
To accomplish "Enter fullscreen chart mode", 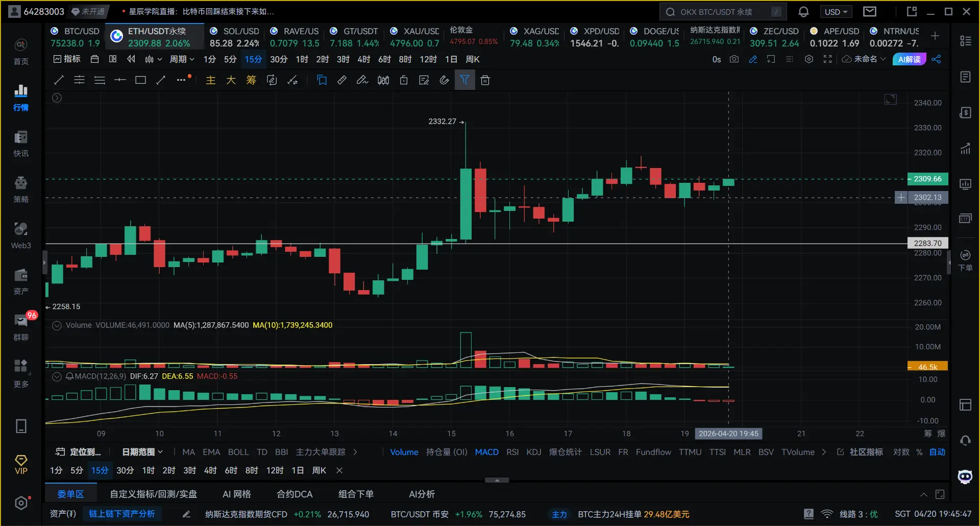I will pyautogui.click(x=827, y=59).
